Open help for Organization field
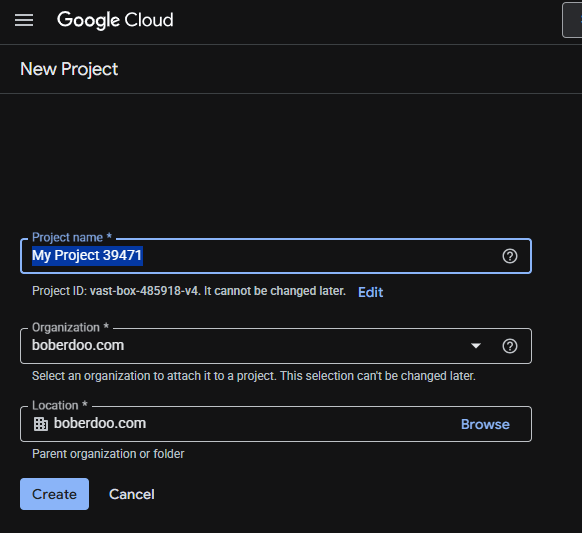Image resolution: width=582 pixels, height=533 pixels. pyautogui.click(x=510, y=346)
